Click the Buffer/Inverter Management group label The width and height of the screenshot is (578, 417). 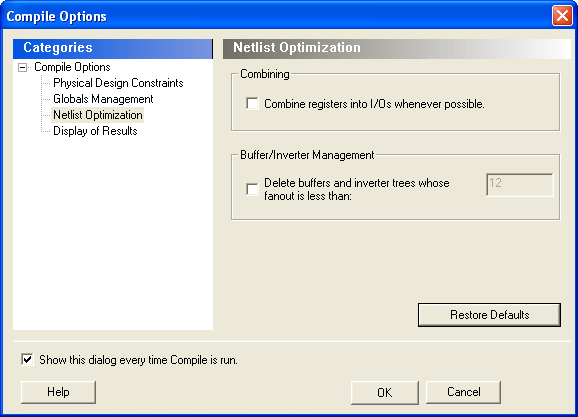(307, 155)
